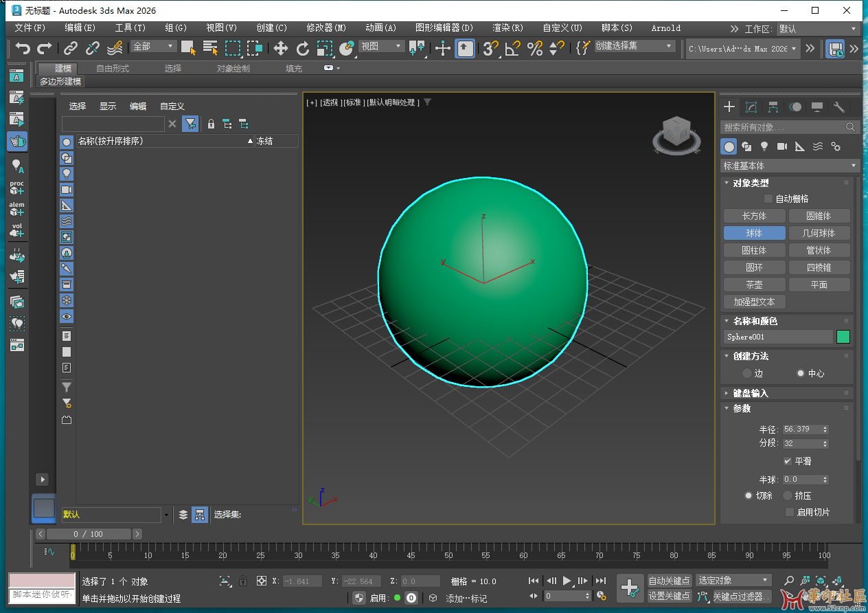Select the Move tool in the toolbar
Viewport: 868px width, 613px height.
(x=280, y=48)
